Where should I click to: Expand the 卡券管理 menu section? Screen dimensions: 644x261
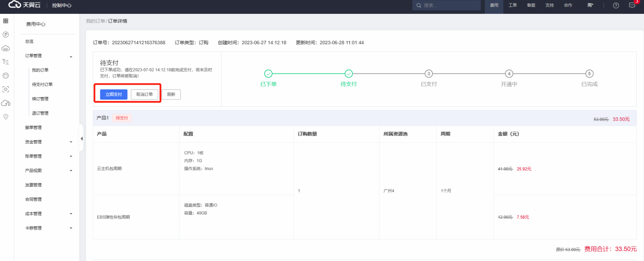click(x=71, y=228)
